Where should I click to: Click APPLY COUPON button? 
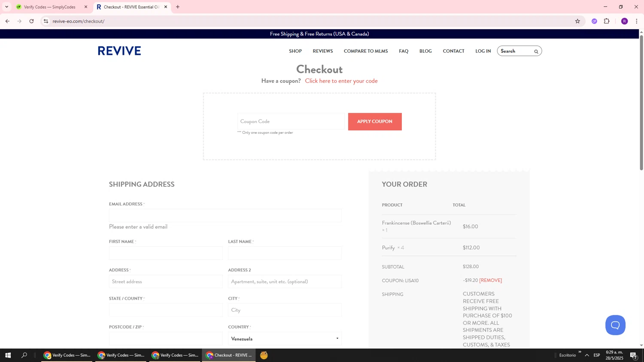click(375, 122)
